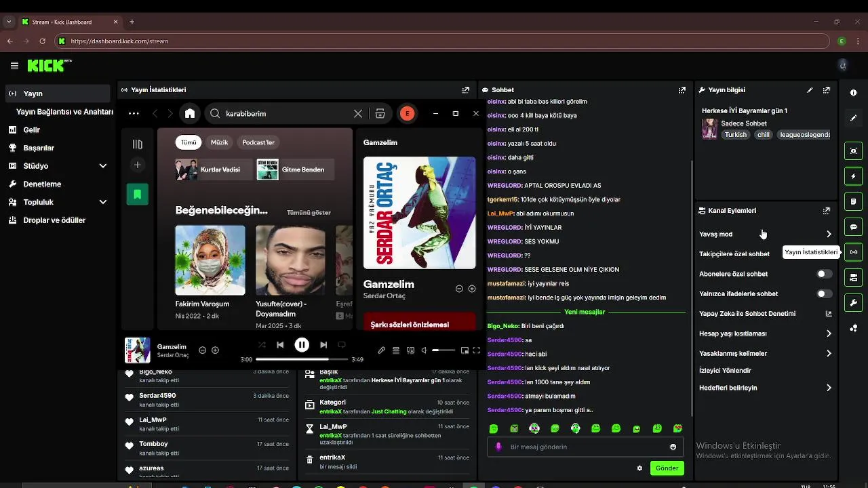Open Kurtlar Vadisi shortcut in Spotify
Image resolution: width=868 pixels, height=488 pixels.
coord(212,169)
